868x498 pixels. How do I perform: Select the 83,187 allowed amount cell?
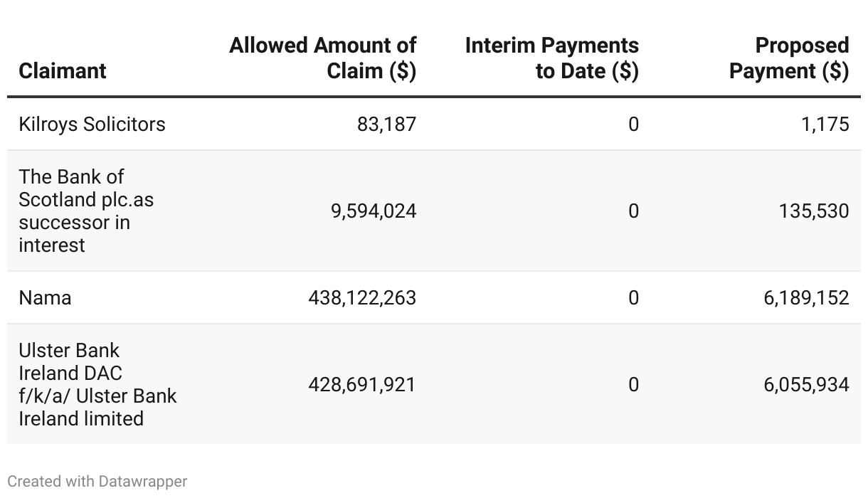(386, 124)
